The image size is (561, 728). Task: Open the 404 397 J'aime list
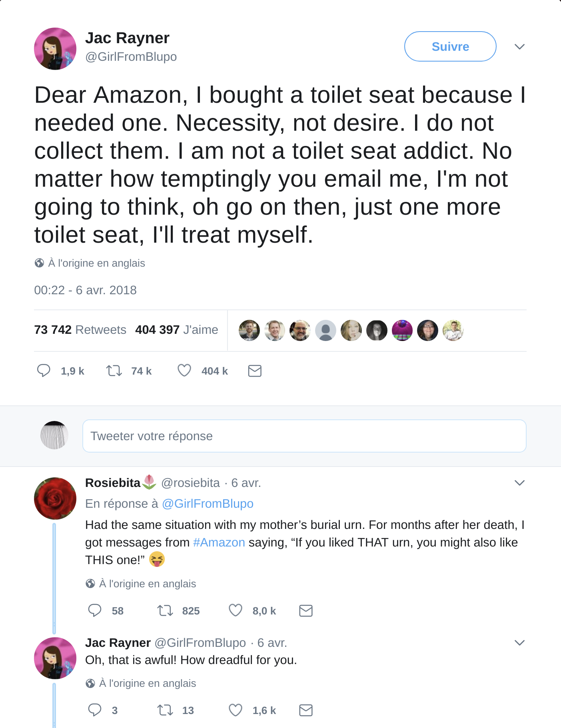177,330
